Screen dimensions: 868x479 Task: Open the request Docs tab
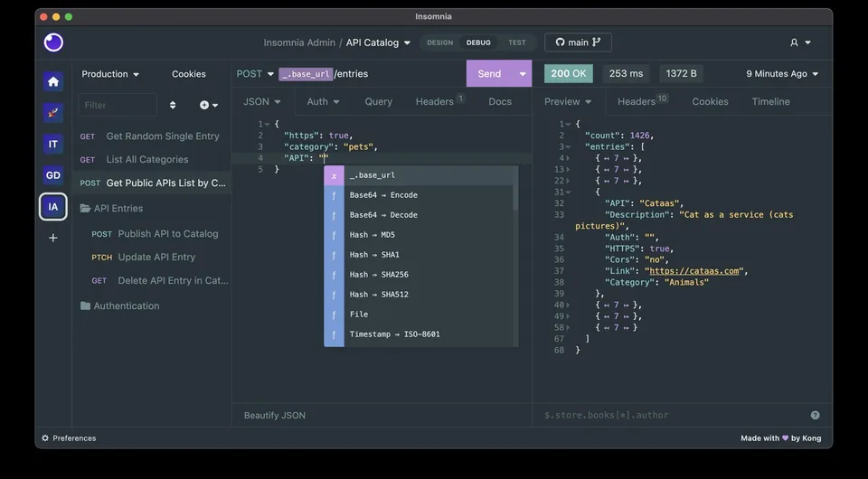(500, 102)
